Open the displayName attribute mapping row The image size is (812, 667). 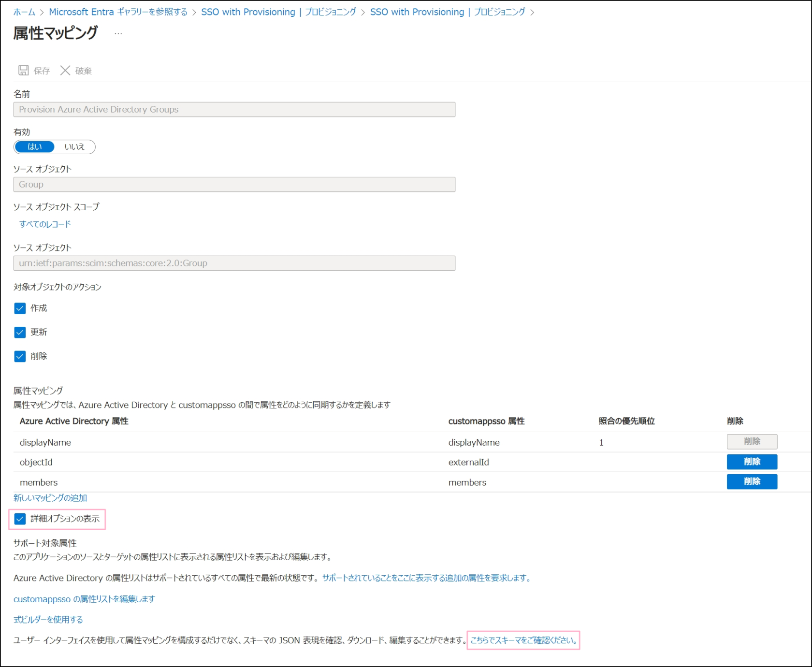click(x=45, y=442)
